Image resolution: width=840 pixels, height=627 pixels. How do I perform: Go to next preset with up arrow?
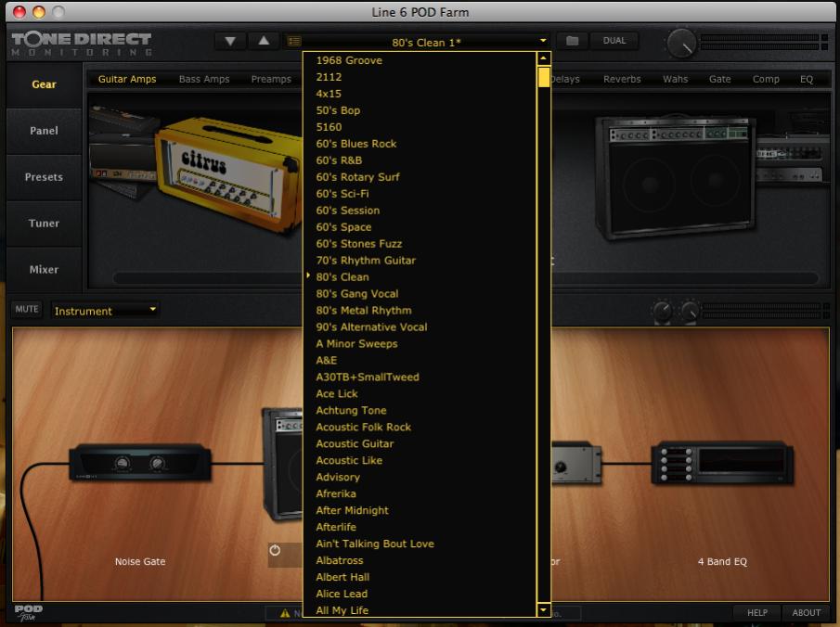(263, 41)
